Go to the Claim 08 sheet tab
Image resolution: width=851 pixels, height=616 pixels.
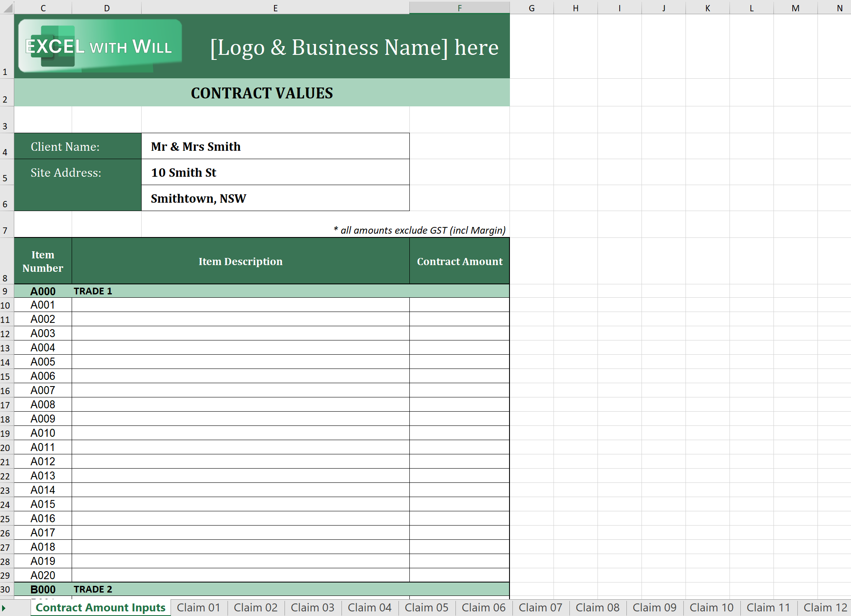[x=597, y=608]
